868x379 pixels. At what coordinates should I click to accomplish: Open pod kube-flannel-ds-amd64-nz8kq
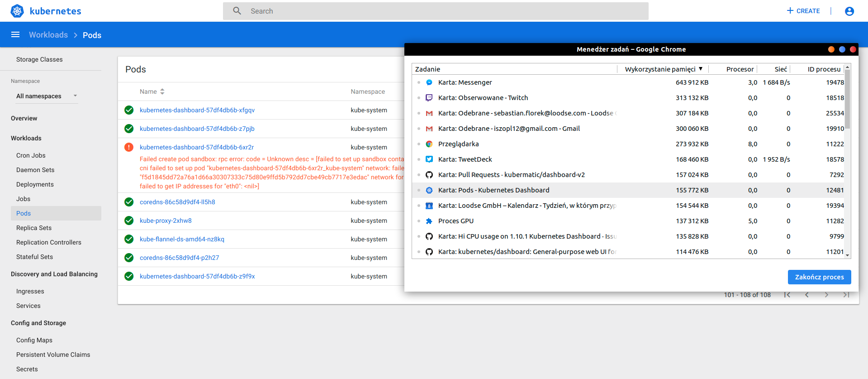pos(182,239)
